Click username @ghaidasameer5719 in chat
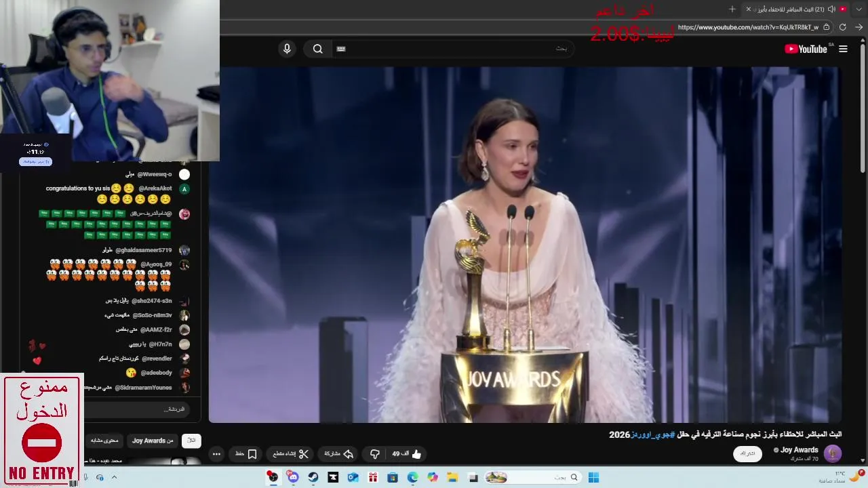This screenshot has width=868, height=488. [144, 250]
